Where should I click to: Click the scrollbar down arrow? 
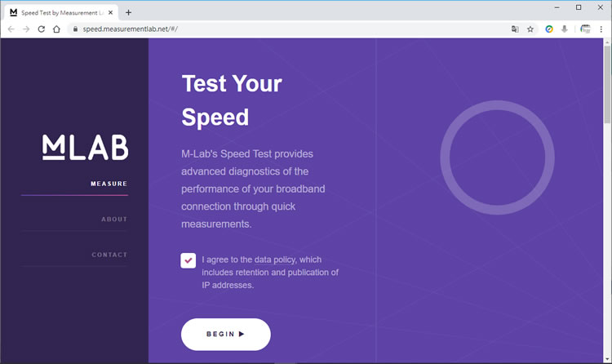(607, 359)
